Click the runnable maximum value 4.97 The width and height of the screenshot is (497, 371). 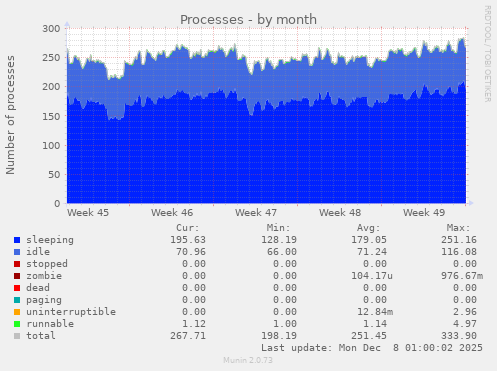click(465, 324)
